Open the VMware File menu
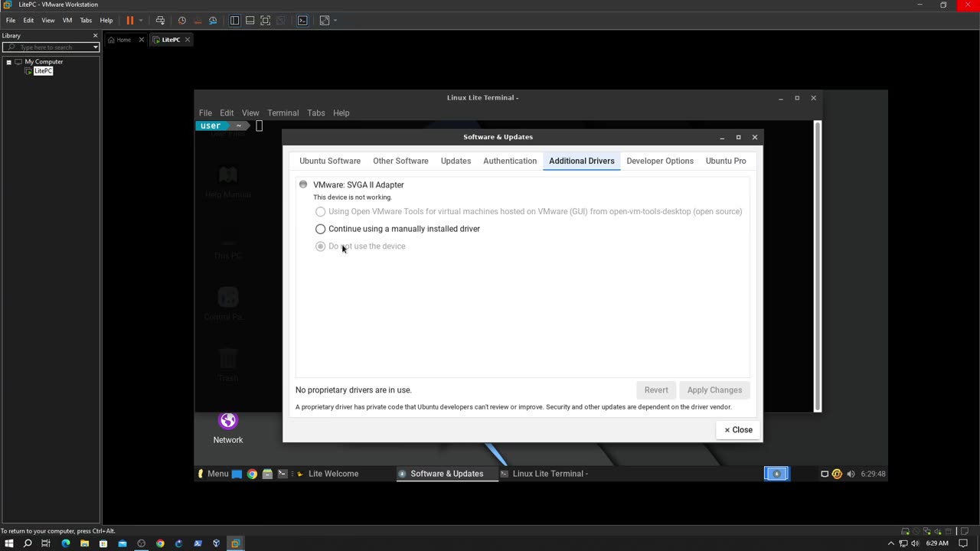Image resolution: width=980 pixels, height=551 pixels. click(11, 21)
